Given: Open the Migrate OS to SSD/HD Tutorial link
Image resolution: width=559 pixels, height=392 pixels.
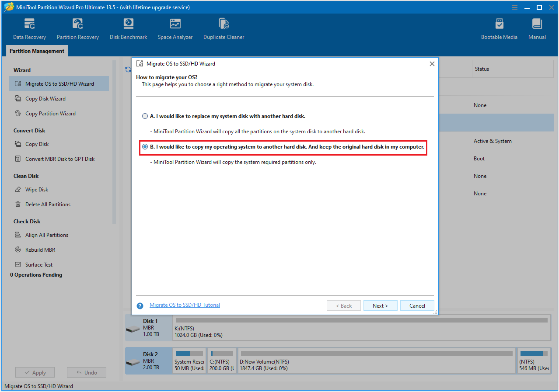Looking at the screenshot, I should [x=185, y=305].
